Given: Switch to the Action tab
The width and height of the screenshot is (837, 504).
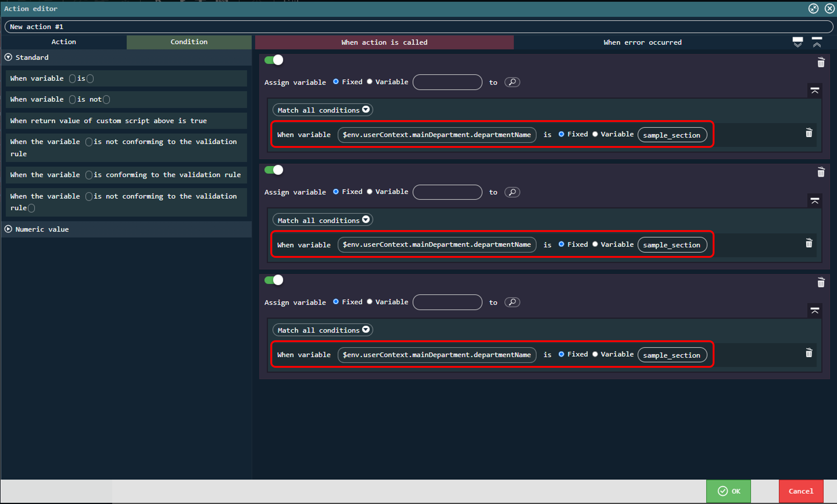Looking at the screenshot, I should pyautogui.click(x=64, y=42).
